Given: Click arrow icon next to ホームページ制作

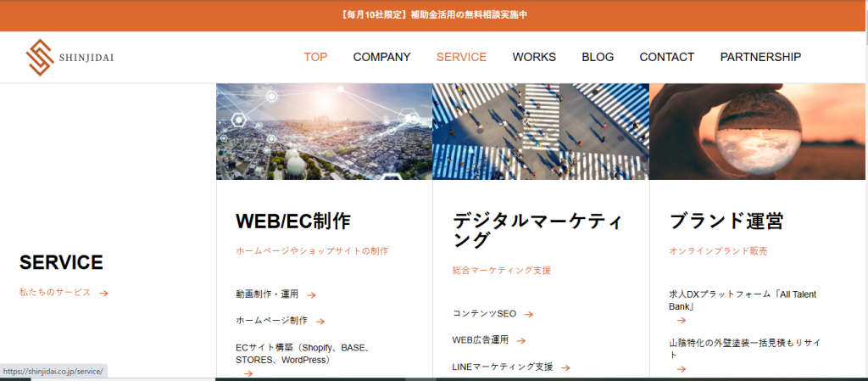Looking at the screenshot, I should coord(320,322).
